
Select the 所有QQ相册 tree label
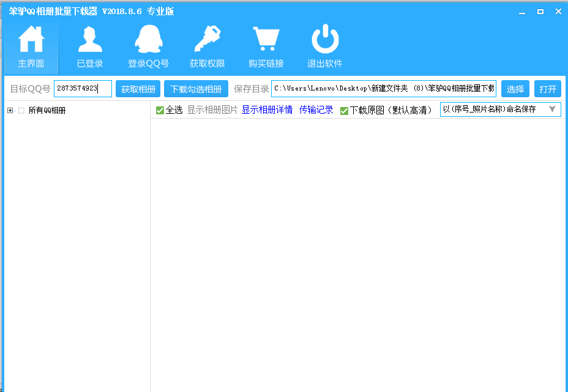[x=47, y=111]
